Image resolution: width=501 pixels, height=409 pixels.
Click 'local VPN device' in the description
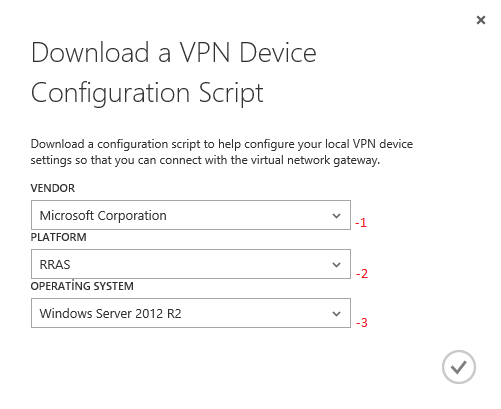(369, 144)
